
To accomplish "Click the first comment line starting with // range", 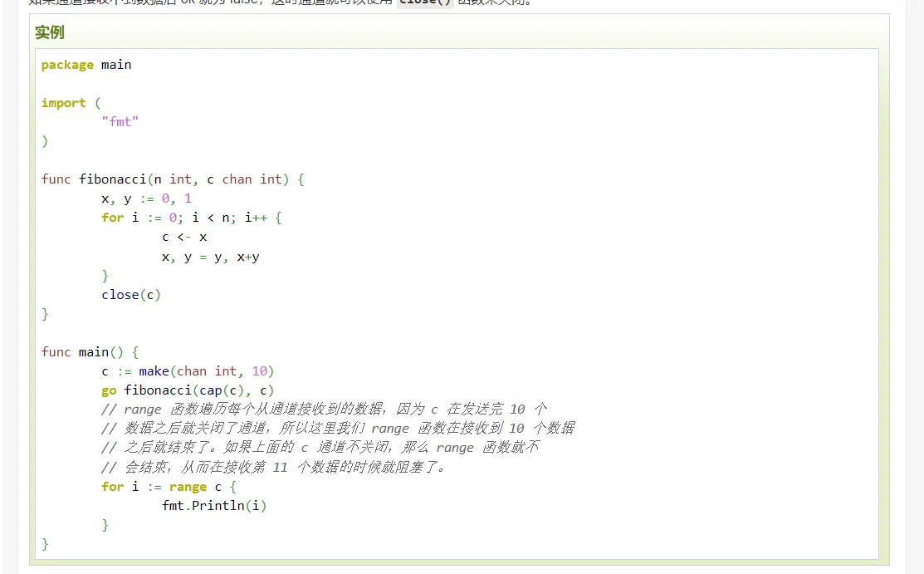I will (x=324, y=410).
